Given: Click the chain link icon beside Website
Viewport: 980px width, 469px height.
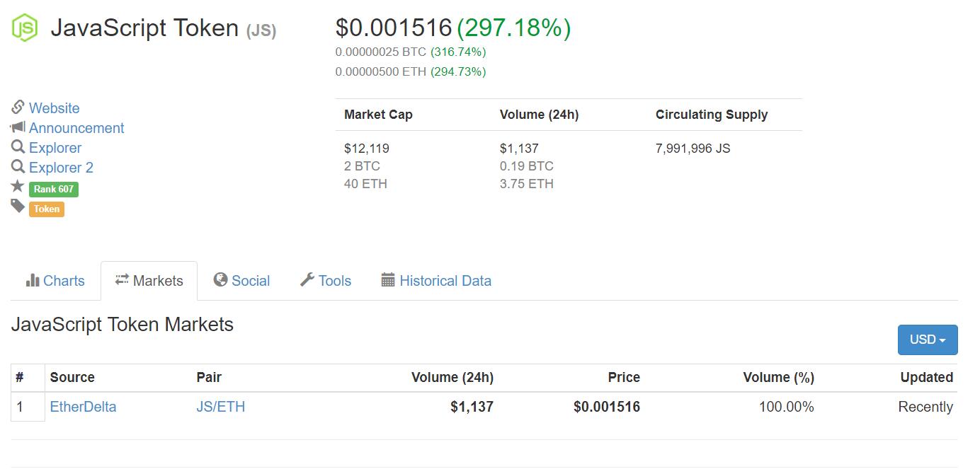Looking at the screenshot, I should click(x=18, y=108).
